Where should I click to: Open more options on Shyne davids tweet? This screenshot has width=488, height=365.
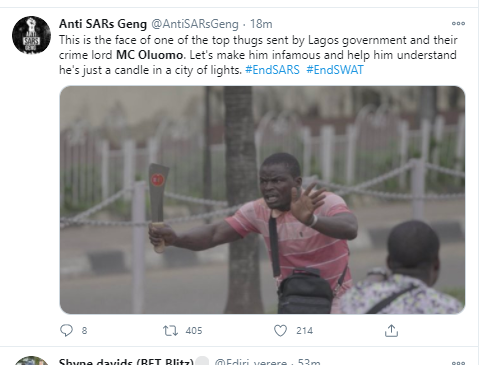pos(458,363)
